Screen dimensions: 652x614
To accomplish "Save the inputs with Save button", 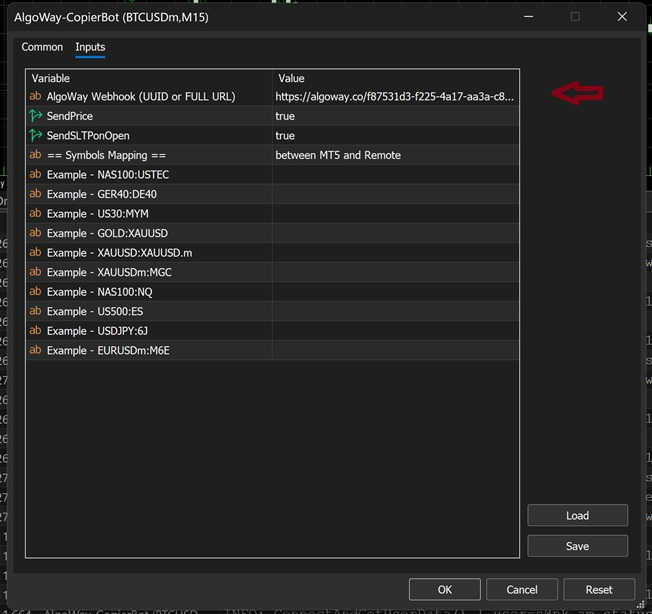I will pyautogui.click(x=577, y=546).
